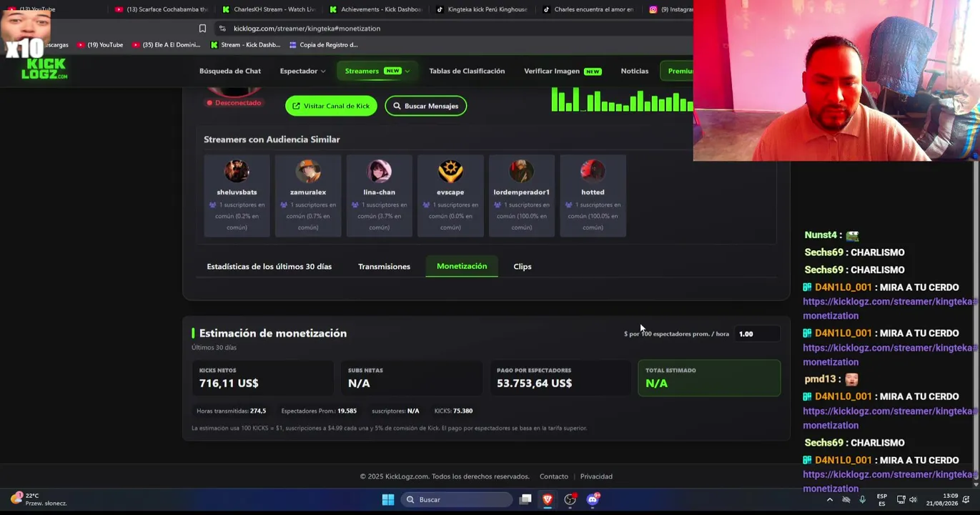Click the Desconectado status label
Viewport: 980px width, 515px height.
coord(234,103)
